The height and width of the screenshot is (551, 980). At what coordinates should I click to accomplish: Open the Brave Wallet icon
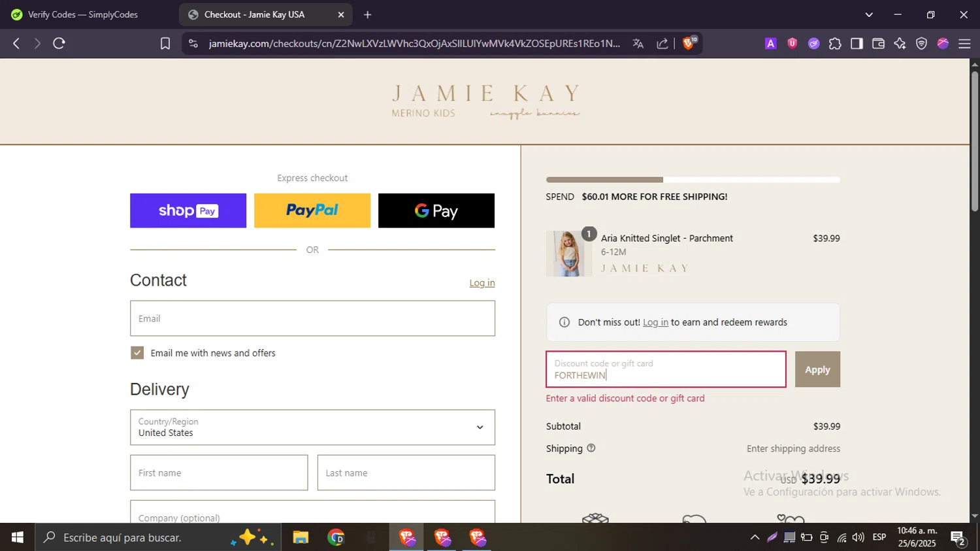coord(878,43)
